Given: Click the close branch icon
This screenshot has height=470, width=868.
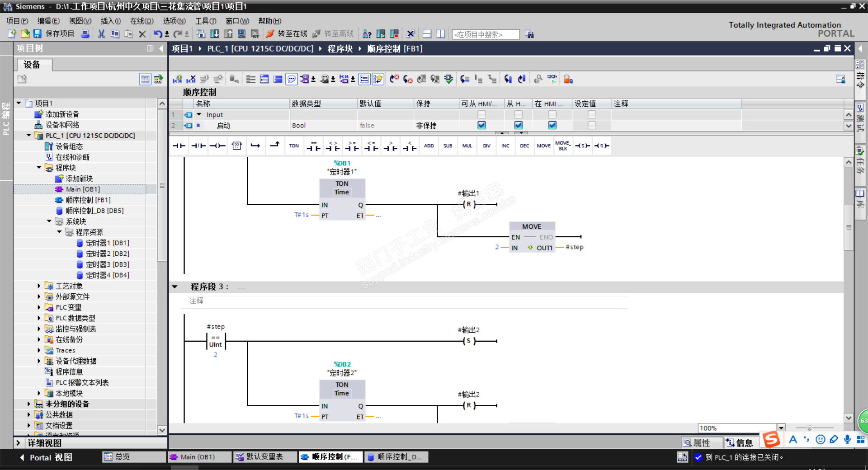Looking at the screenshot, I should click(x=274, y=146).
